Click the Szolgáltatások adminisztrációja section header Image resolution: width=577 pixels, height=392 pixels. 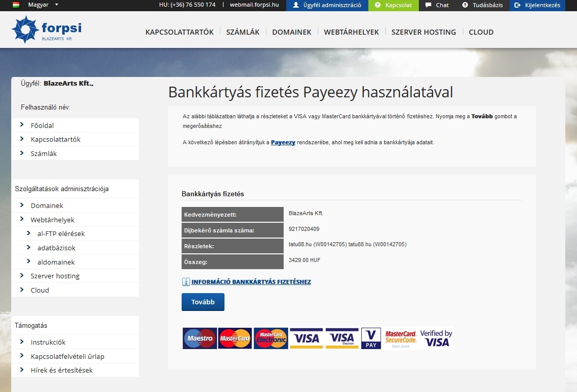62,189
